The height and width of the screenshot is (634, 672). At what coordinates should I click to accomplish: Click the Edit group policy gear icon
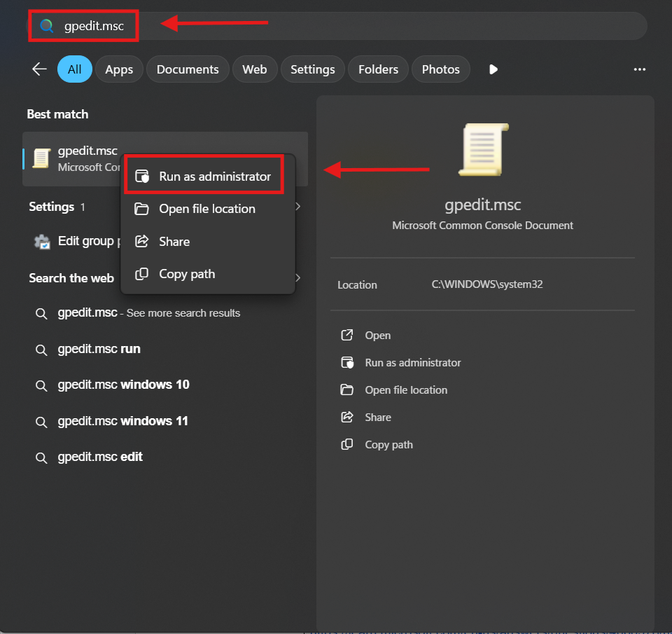coord(42,242)
